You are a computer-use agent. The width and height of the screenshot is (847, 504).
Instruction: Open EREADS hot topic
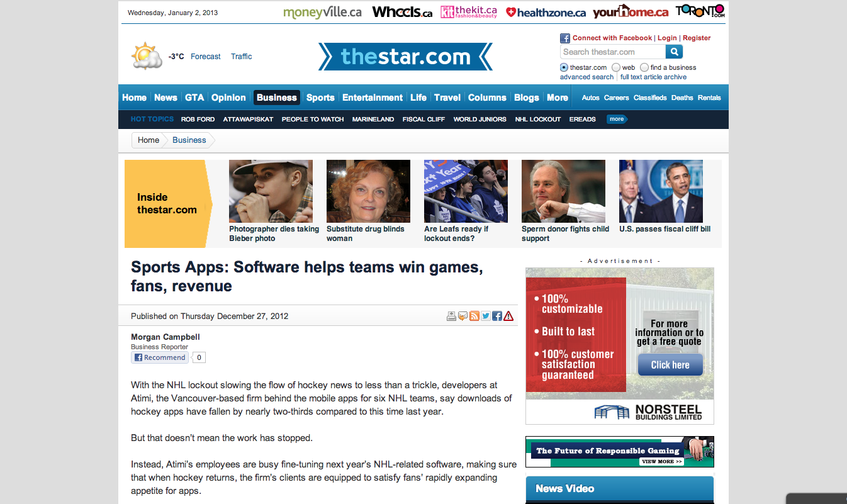coord(582,119)
